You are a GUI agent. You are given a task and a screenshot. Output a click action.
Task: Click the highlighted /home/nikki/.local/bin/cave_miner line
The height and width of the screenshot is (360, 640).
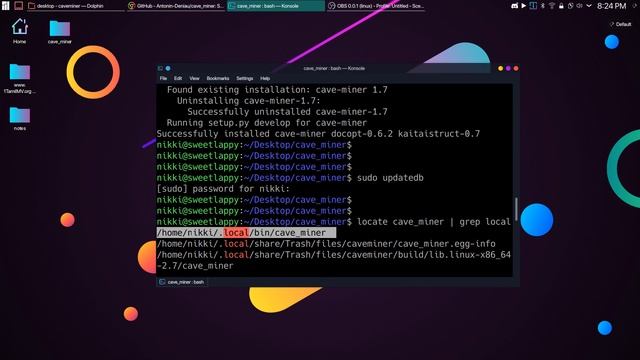click(246, 233)
